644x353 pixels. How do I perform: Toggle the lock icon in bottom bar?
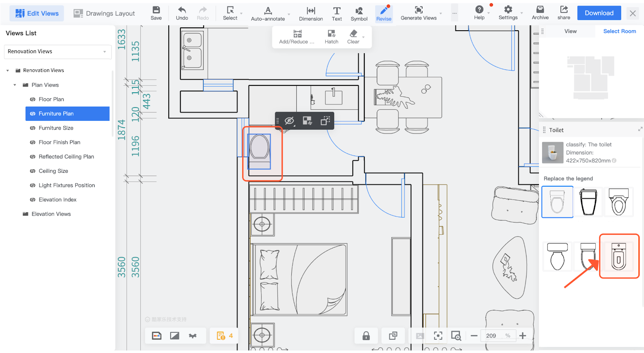coord(366,336)
